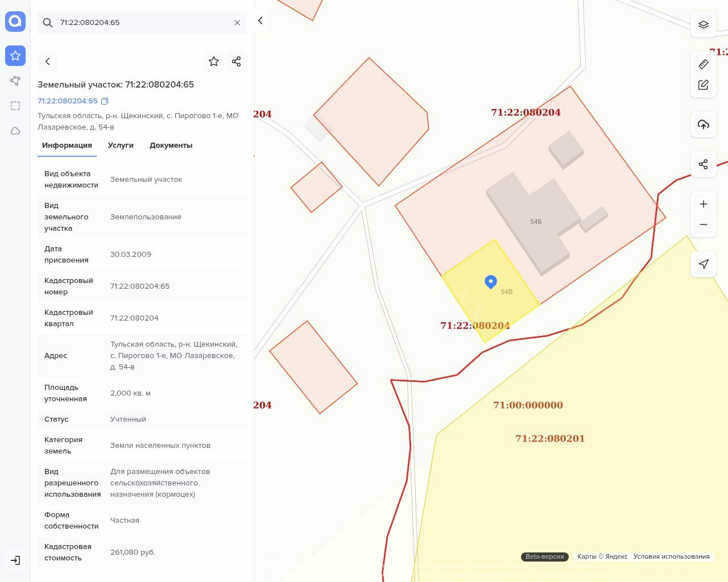Viewport: 728px width, 582px height.
Task: Go to my current location
Action: (x=704, y=264)
